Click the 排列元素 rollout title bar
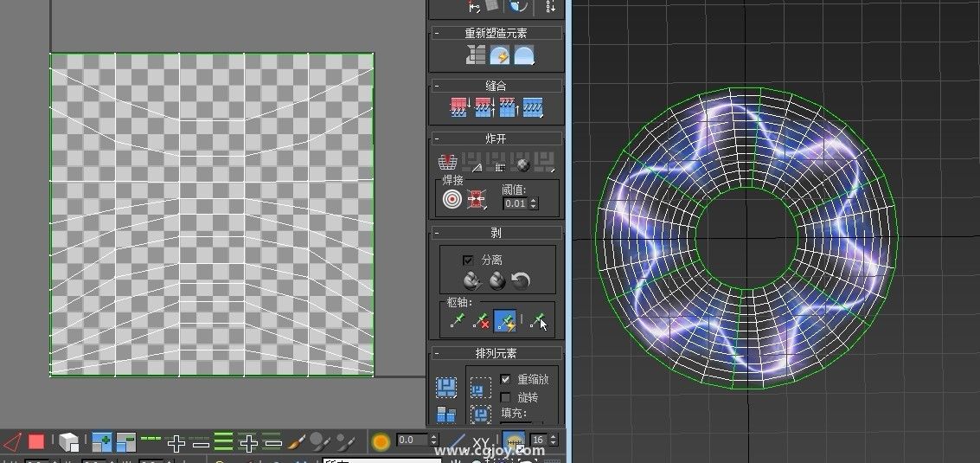This screenshot has height=463, width=980. (496, 353)
